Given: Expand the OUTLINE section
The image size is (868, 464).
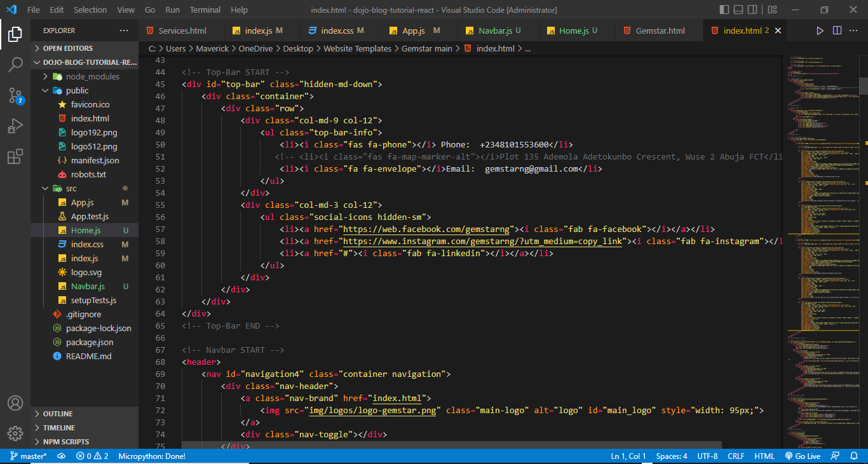Looking at the screenshot, I should click(58, 414).
